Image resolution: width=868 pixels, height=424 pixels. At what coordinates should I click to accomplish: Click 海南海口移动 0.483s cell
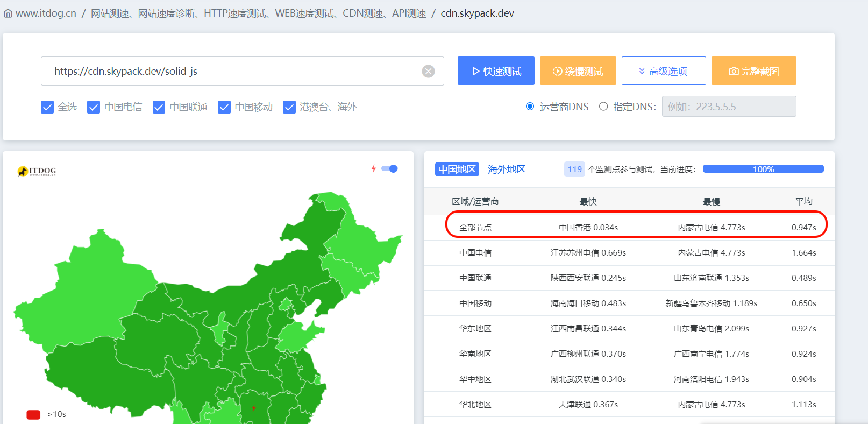588,303
